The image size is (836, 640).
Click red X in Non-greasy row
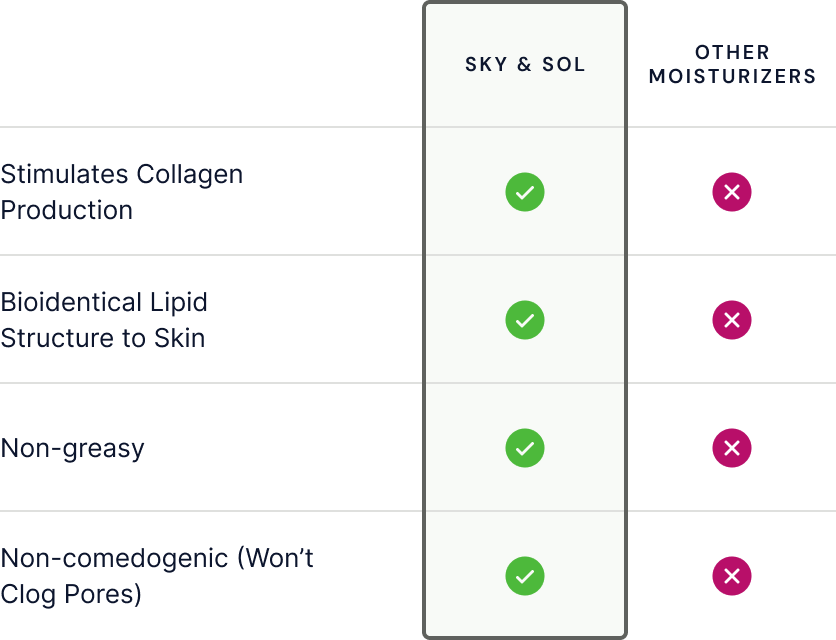732,448
